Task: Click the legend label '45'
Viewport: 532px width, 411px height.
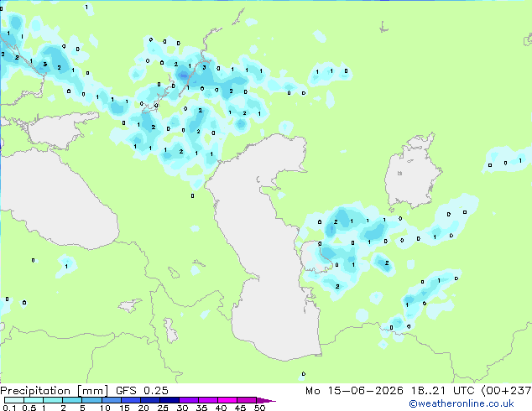Action: coord(240,408)
